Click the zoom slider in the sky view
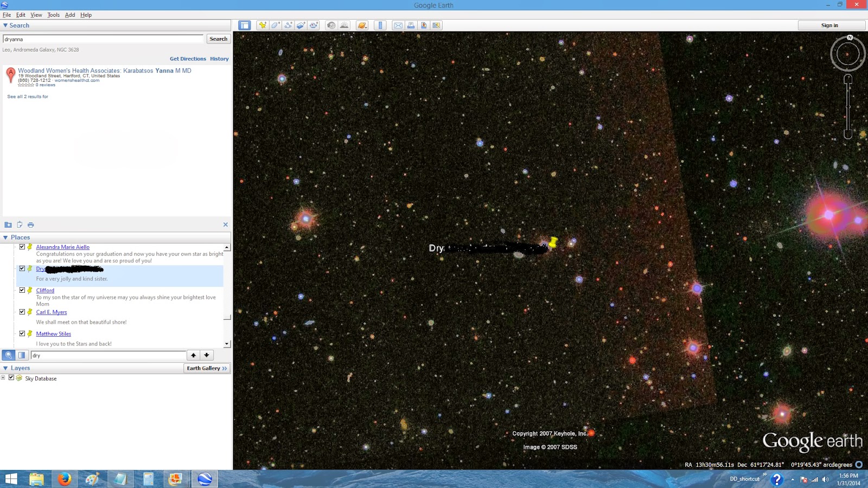This screenshot has width=868, height=488. pos(848,107)
